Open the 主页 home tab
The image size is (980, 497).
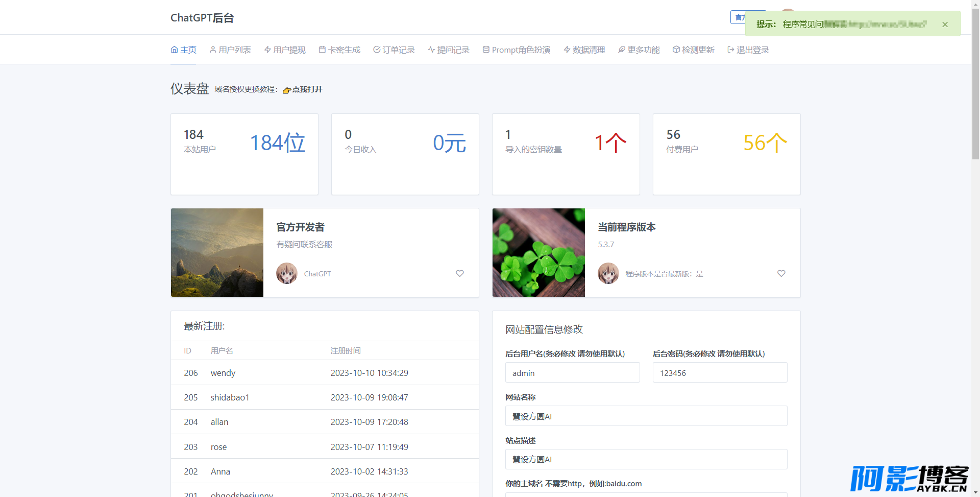tap(183, 50)
